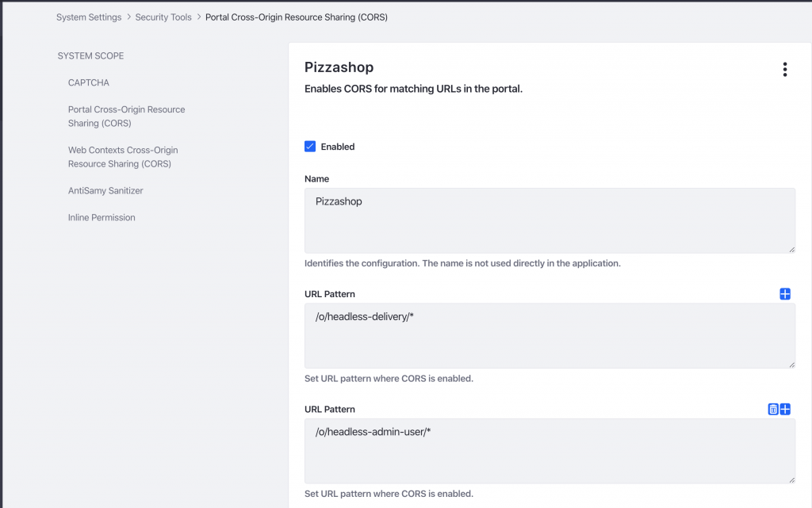Open Inline Permission settings

[x=101, y=217]
